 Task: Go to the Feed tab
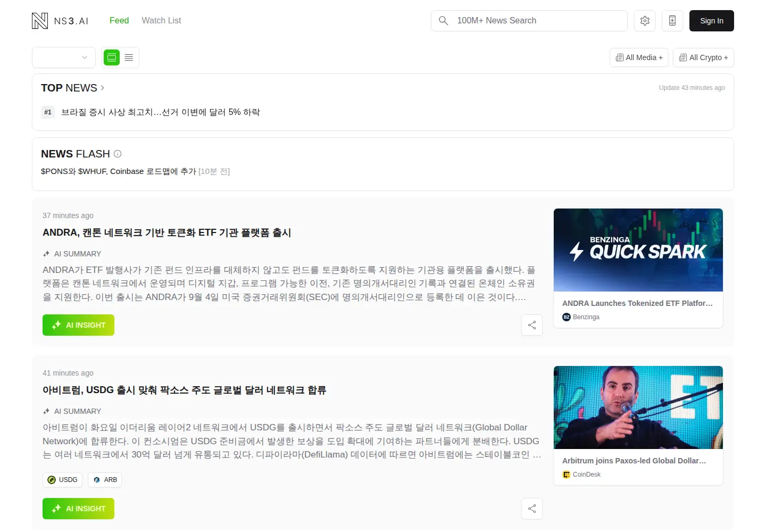[119, 21]
